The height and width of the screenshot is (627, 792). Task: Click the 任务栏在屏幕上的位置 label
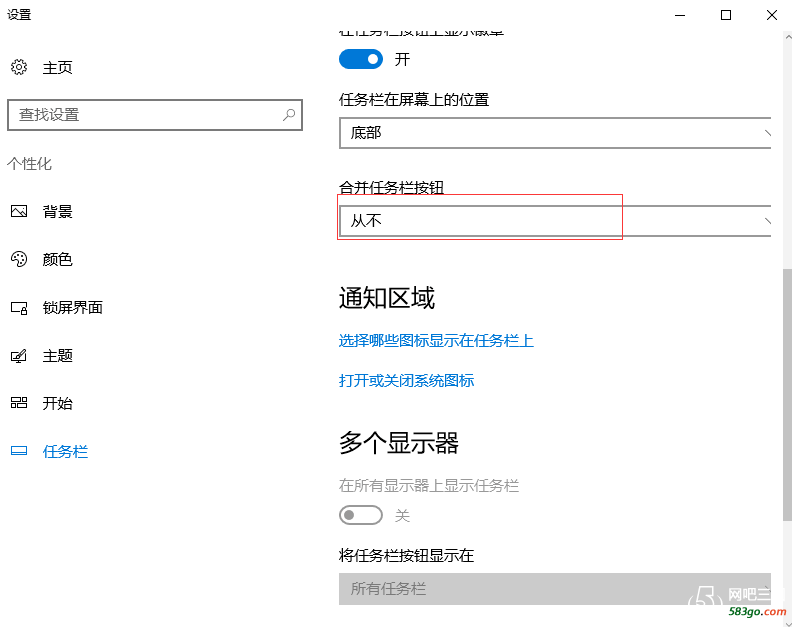coord(414,100)
